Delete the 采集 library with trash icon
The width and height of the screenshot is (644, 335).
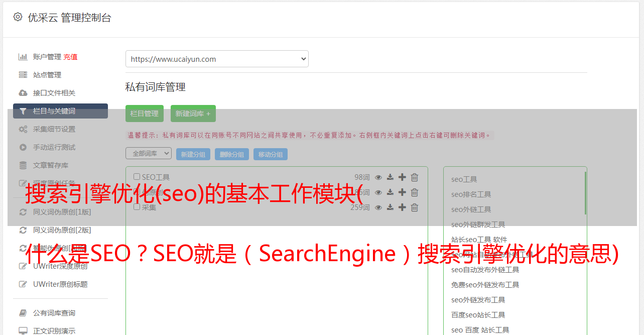tap(415, 207)
